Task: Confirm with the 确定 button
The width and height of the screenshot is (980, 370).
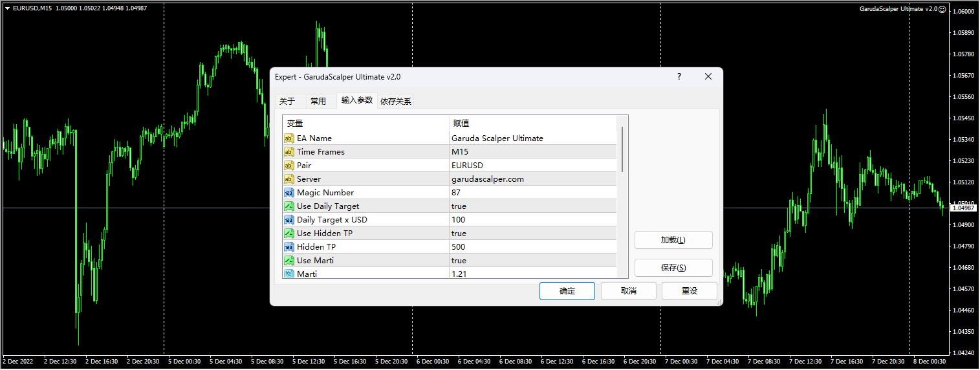Action: click(x=567, y=291)
